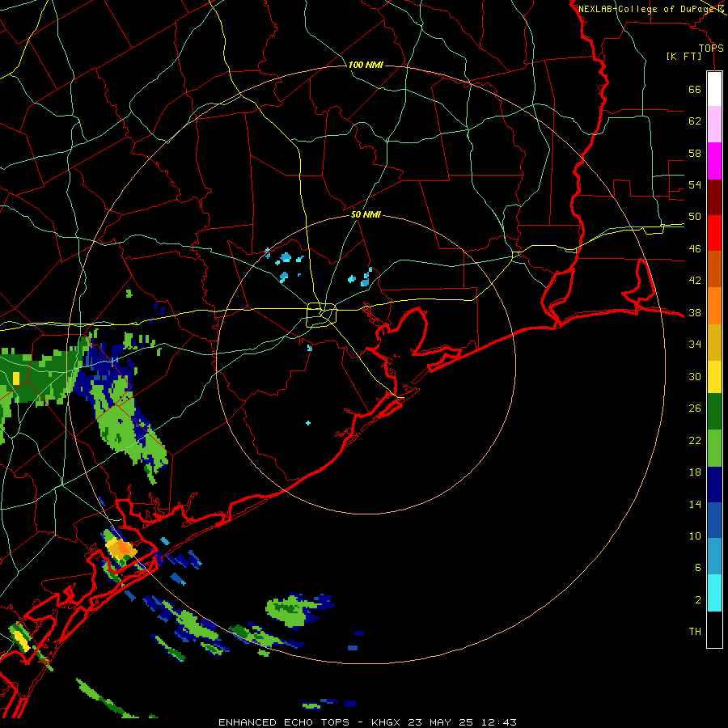Click the TH threshold label on legend
Viewport: 728px width, 728px height.
[695, 632]
